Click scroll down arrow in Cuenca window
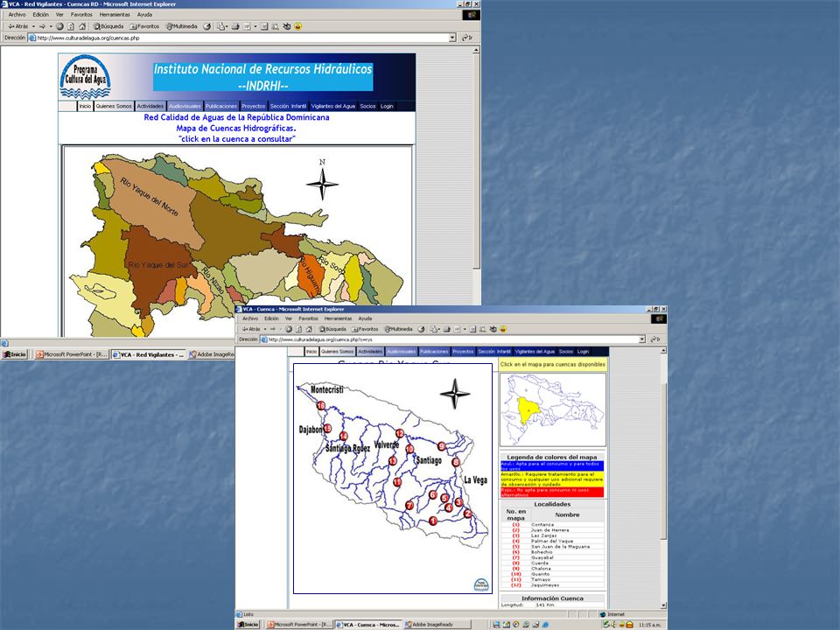The width and height of the screenshot is (840, 630). coord(664,605)
